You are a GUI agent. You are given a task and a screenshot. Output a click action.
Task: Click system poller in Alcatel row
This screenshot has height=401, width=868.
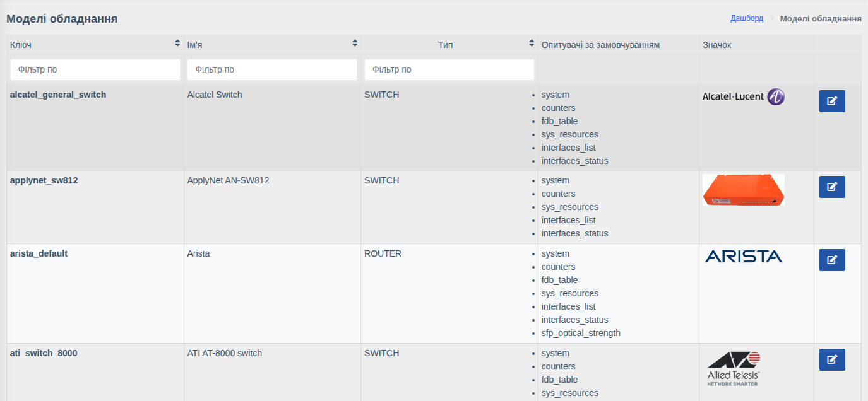[556, 95]
